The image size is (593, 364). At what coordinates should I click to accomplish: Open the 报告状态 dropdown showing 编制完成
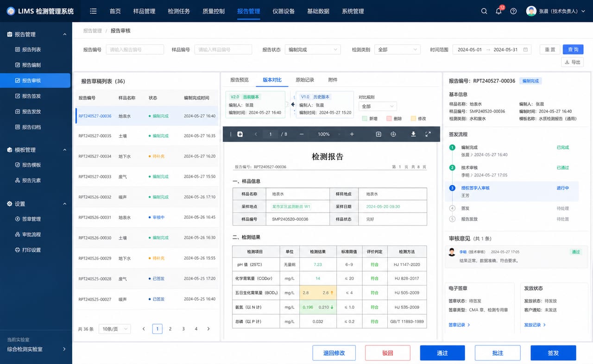pyautogui.click(x=312, y=50)
